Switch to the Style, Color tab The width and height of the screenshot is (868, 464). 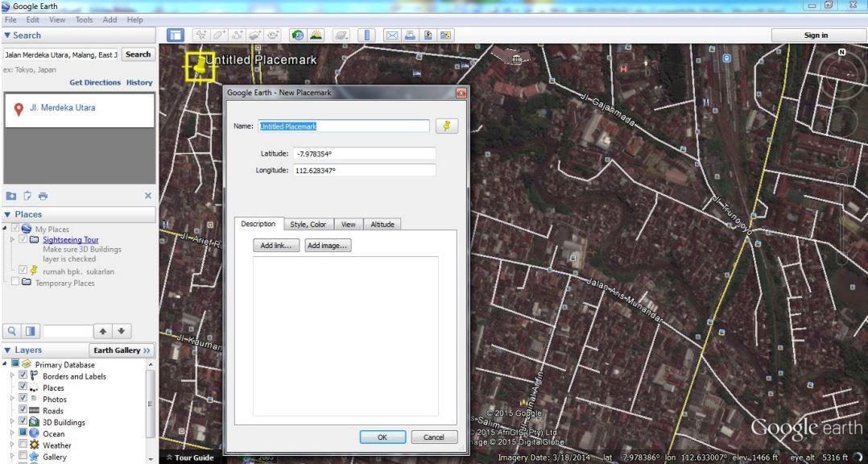point(308,224)
